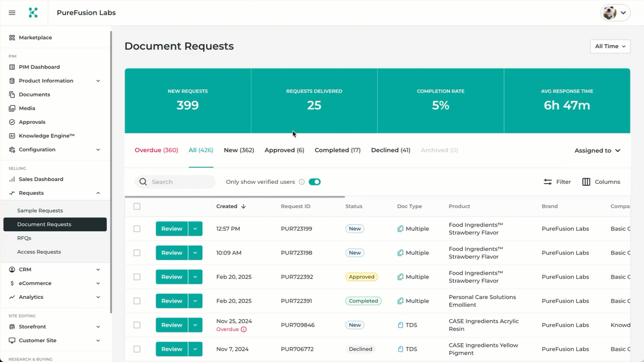This screenshot has width=644, height=362.
Task: Click the Completed status badge
Action: [x=363, y=301]
